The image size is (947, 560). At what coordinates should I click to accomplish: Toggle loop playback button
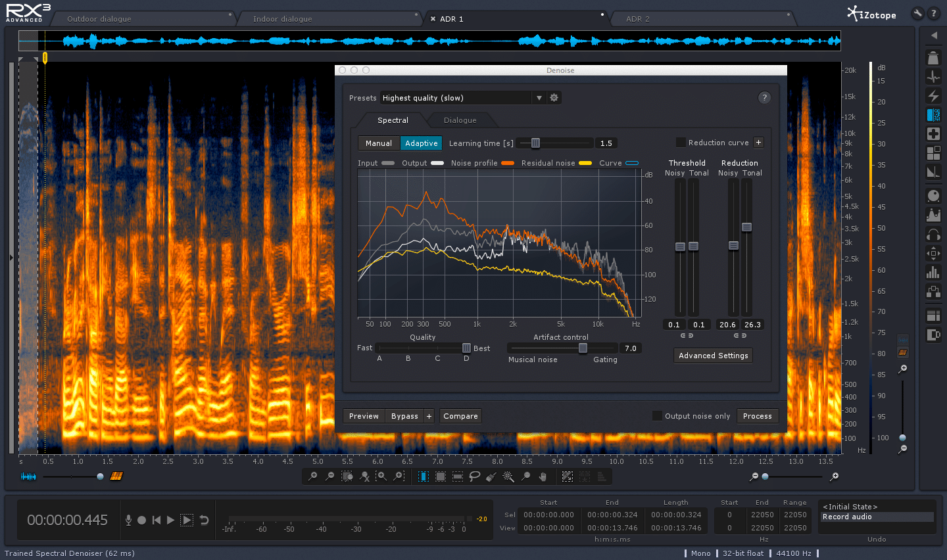pos(204,520)
